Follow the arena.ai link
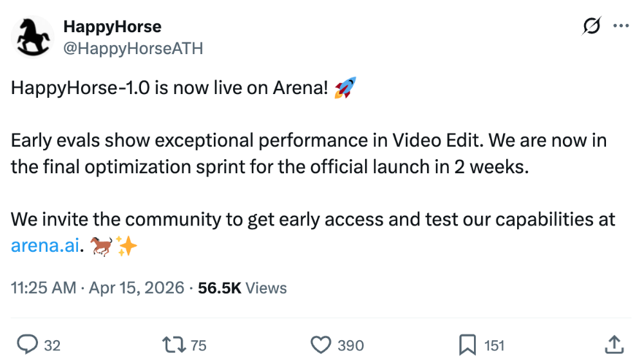Screen dimensions: 644x362 tap(44, 247)
